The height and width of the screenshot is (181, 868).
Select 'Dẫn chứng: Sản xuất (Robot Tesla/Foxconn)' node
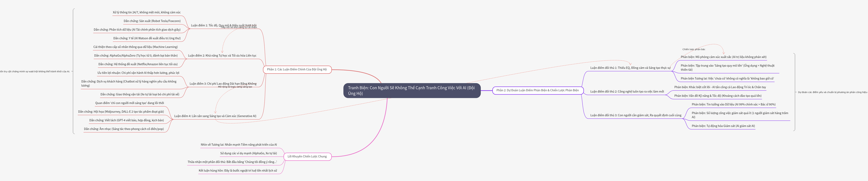click(152, 21)
